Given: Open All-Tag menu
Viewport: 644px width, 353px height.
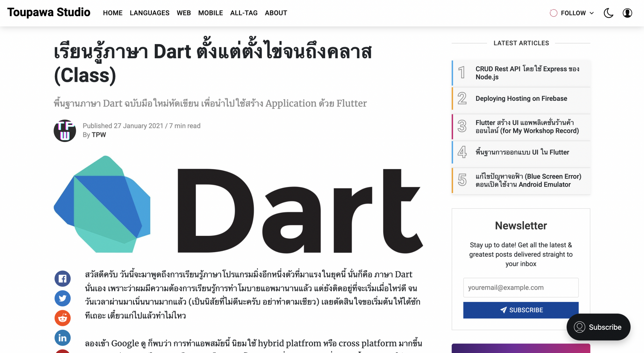Looking at the screenshot, I should coord(244,13).
